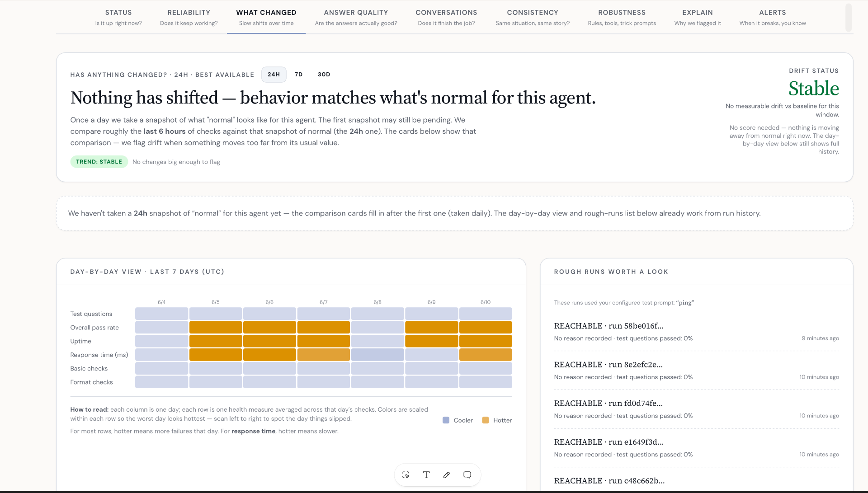Select the 24H time window
The height and width of the screenshot is (493, 868).
[274, 75]
